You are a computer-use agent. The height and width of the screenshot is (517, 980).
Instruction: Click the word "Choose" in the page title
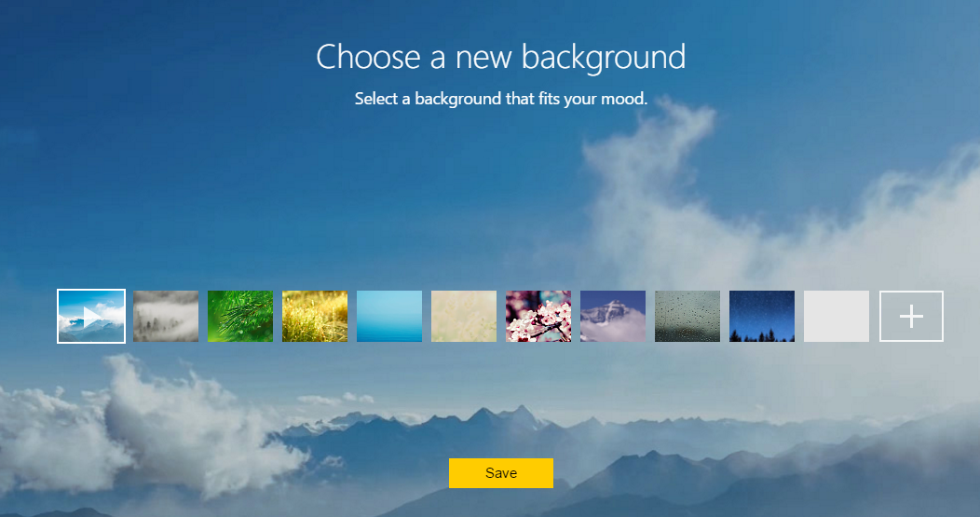tap(368, 57)
